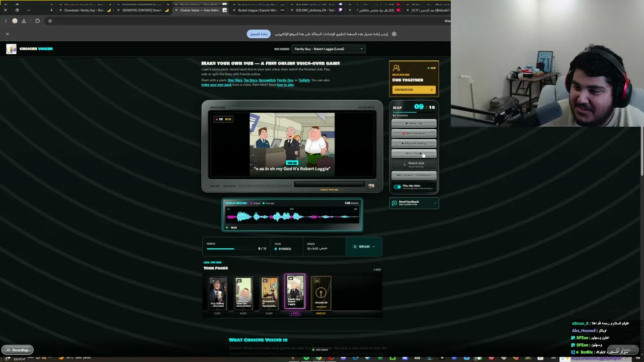
Task: Follow the 'make your own pack' link
Action: (x=216, y=85)
